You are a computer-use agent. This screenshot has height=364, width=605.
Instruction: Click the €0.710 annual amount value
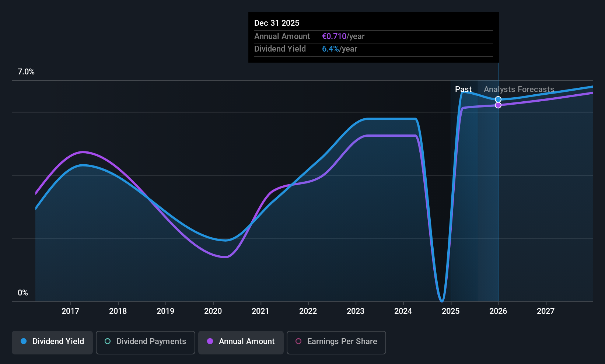334,36
